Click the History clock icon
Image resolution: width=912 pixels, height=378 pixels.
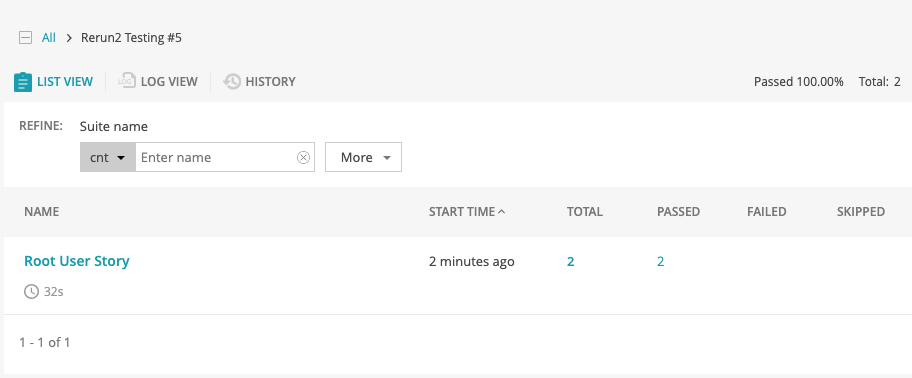[x=231, y=81]
